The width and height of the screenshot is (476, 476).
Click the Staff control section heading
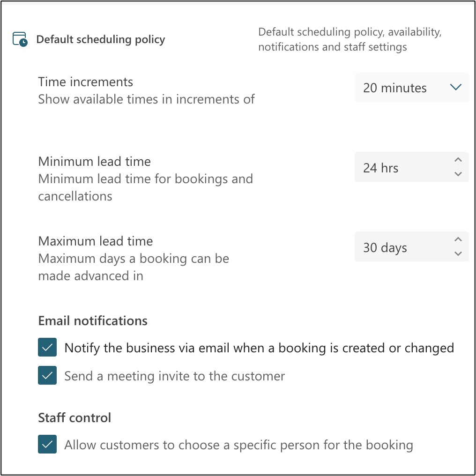coord(74,417)
